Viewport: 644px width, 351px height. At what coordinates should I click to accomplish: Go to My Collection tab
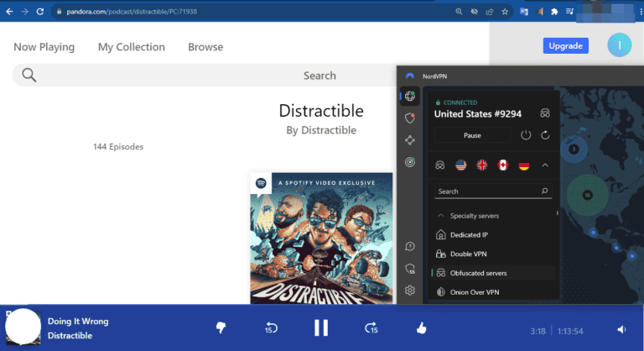[131, 47]
